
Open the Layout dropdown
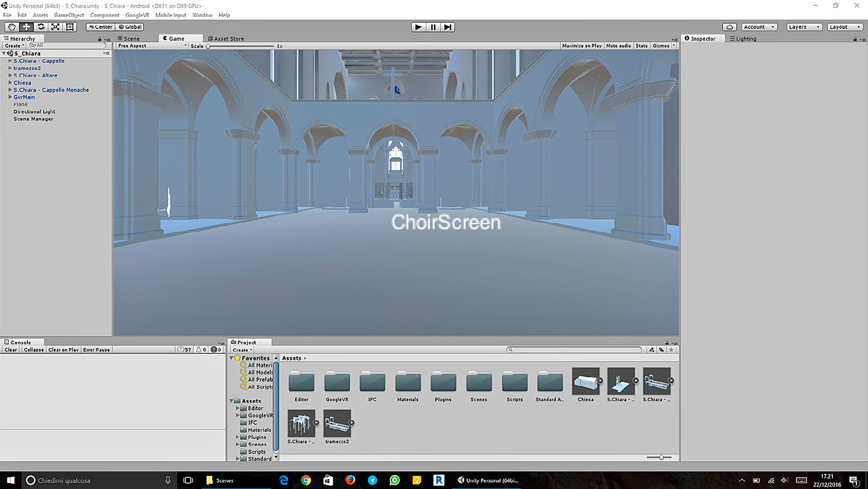(x=845, y=27)
